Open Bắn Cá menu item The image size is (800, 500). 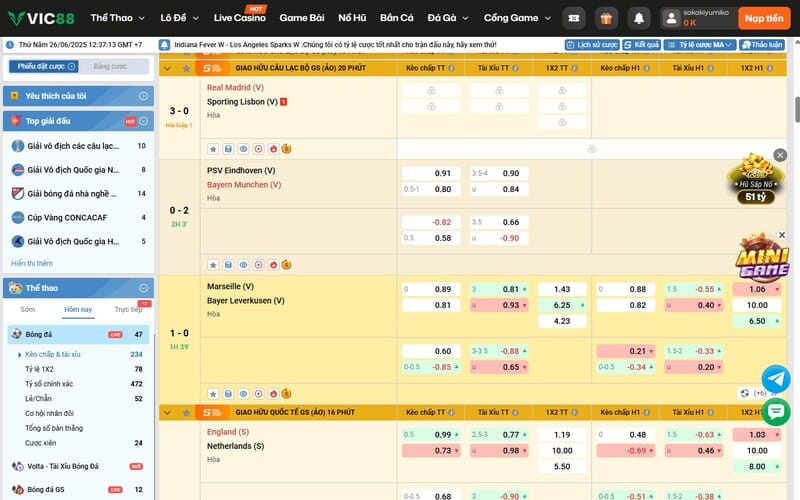[x=396, y=18]
